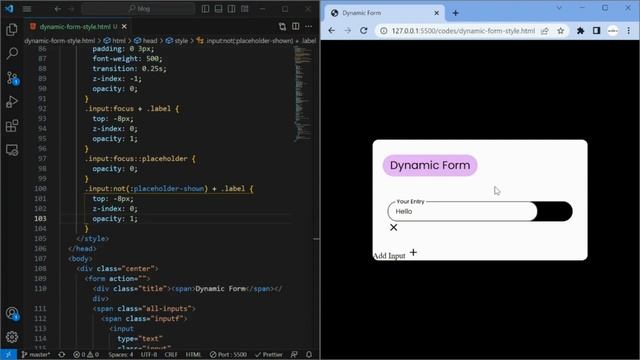The width and height of the screenshot is (640, 360).
Task: Select the file name breadcrumb item
Action: [60, 41]
